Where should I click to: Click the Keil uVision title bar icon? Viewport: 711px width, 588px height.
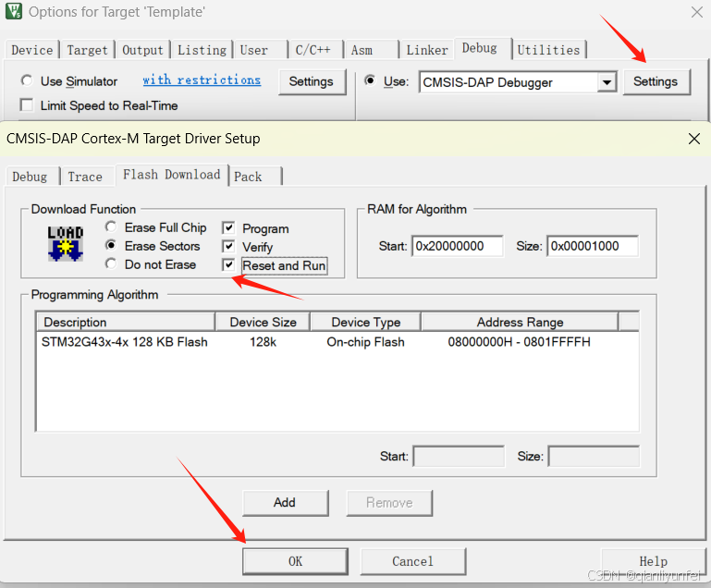coord(14,11)
